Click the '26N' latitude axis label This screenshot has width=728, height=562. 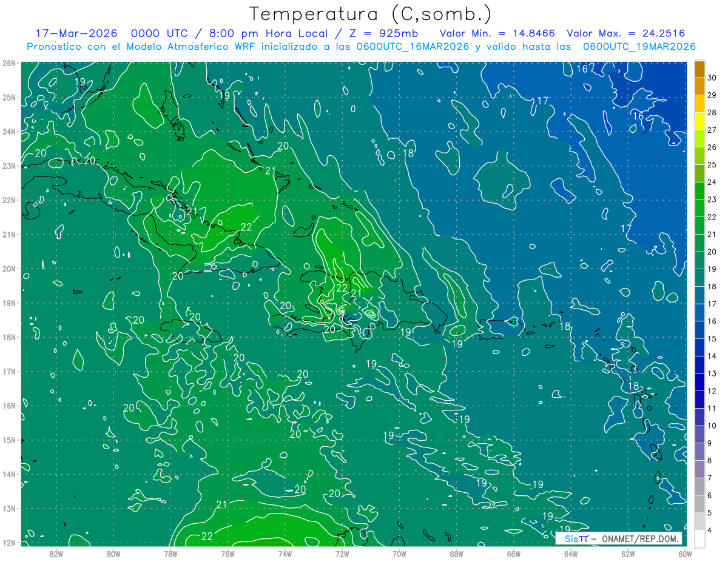9,63
